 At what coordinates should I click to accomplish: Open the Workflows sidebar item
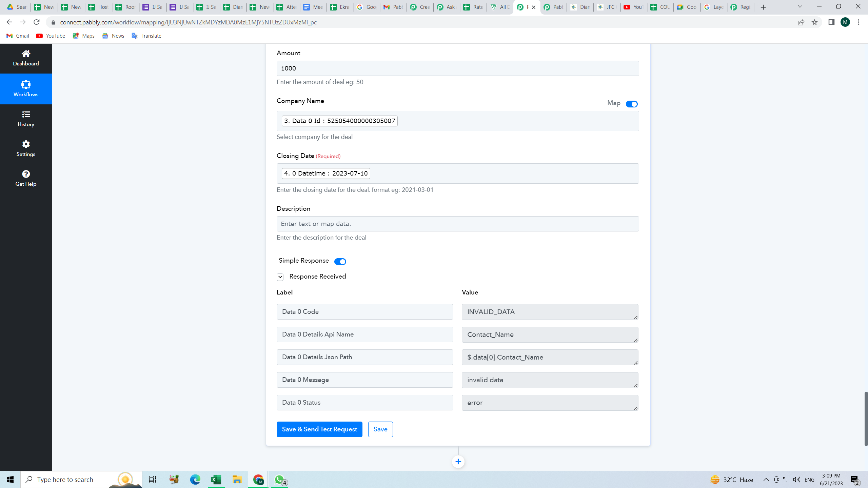click(26, 89)
